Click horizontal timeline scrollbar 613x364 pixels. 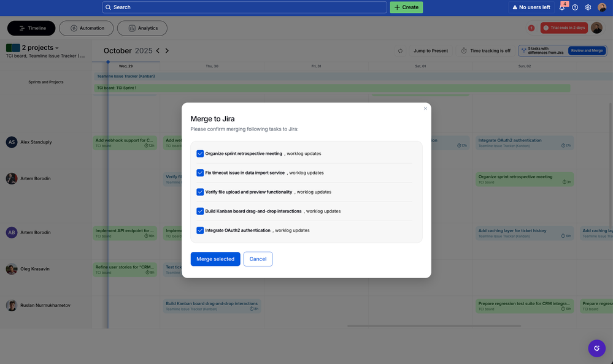coord(434,326)
